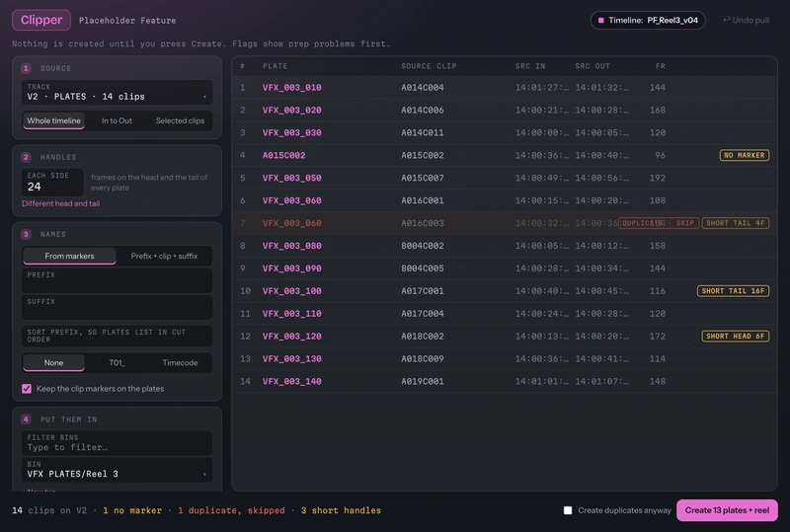Open the Timeline PF_Reel3_v04 selector
This screenshot has width=790, height=532.
tap(648, 20)
